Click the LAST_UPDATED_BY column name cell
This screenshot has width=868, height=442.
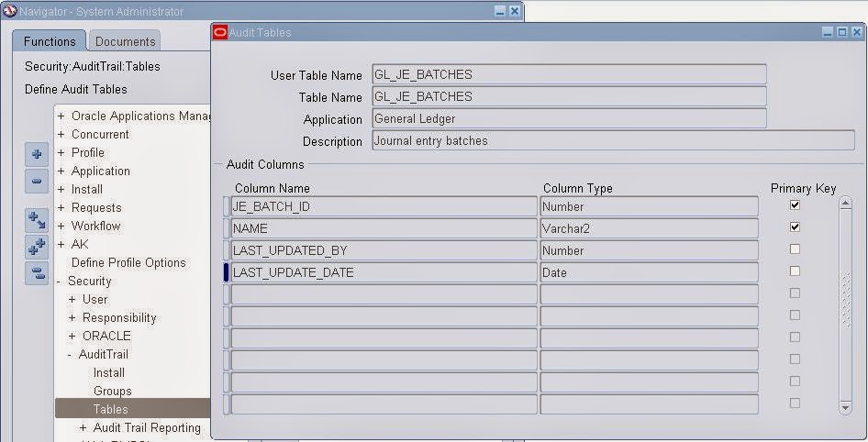coord(384,250)
